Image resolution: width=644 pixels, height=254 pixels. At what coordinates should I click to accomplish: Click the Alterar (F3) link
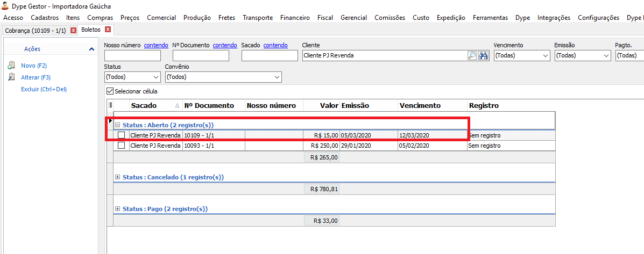(x=36, y=77)
